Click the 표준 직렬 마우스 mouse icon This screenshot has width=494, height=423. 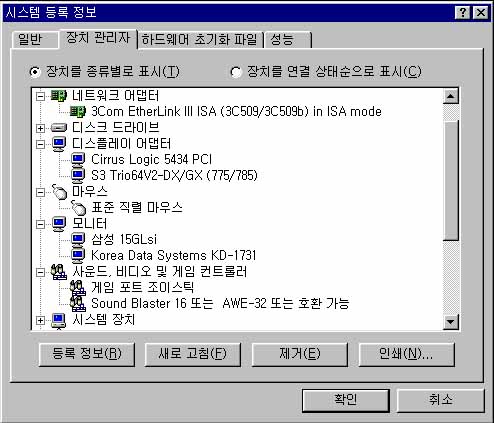[78, 208]
